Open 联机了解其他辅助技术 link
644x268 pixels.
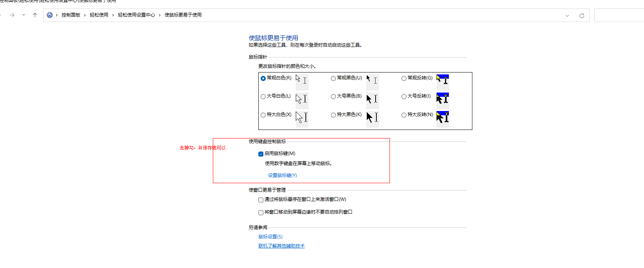click(282, 246)
